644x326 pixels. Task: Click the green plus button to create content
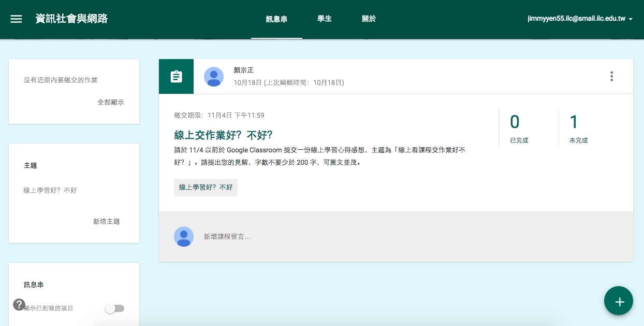pos(619,301)
